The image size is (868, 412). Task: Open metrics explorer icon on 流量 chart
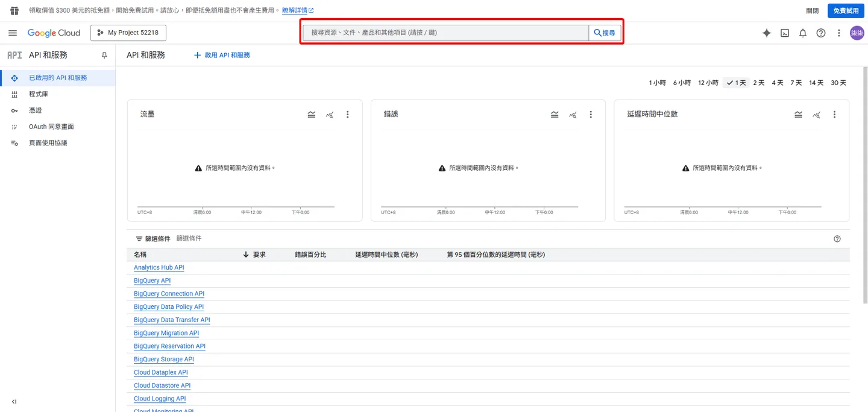point(330,115)
